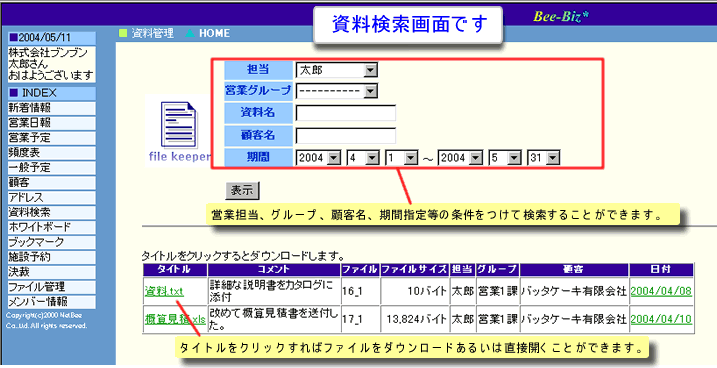
Task: Open 資料検索 from the sidebar menu
Action: pyautogui.click(x=52, y=213)
